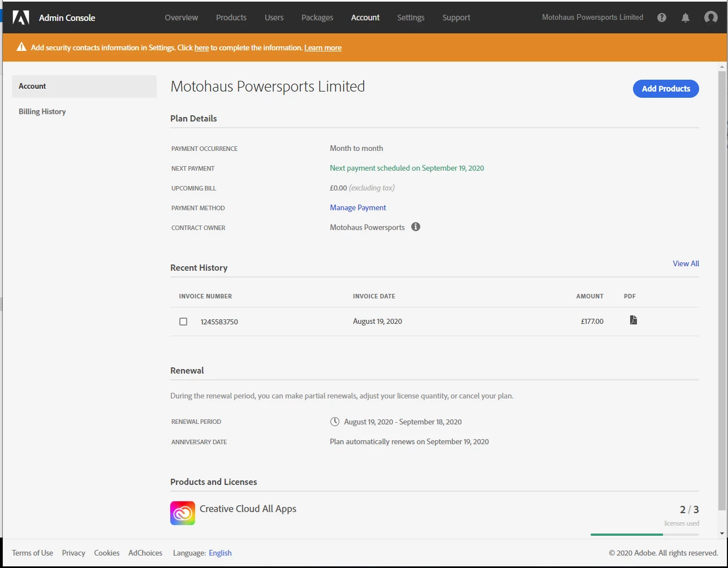The height and width of the screenshot is (568, 728).
Task: Click the next payment scheduled text
Action: pos(407,168)
